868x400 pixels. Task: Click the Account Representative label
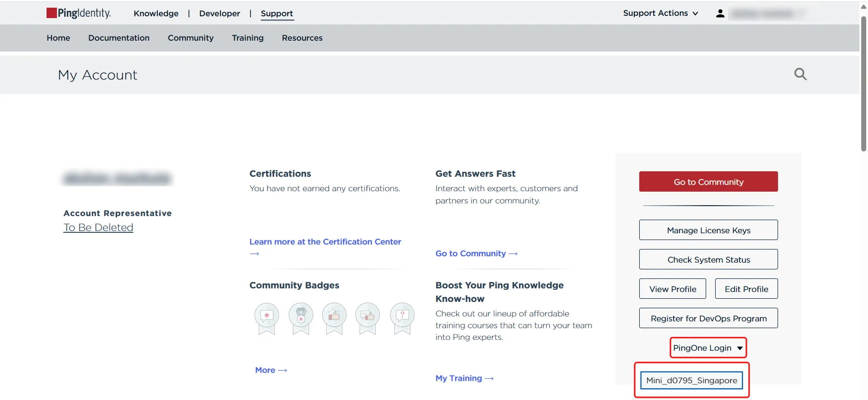click(x=118, y=213)
